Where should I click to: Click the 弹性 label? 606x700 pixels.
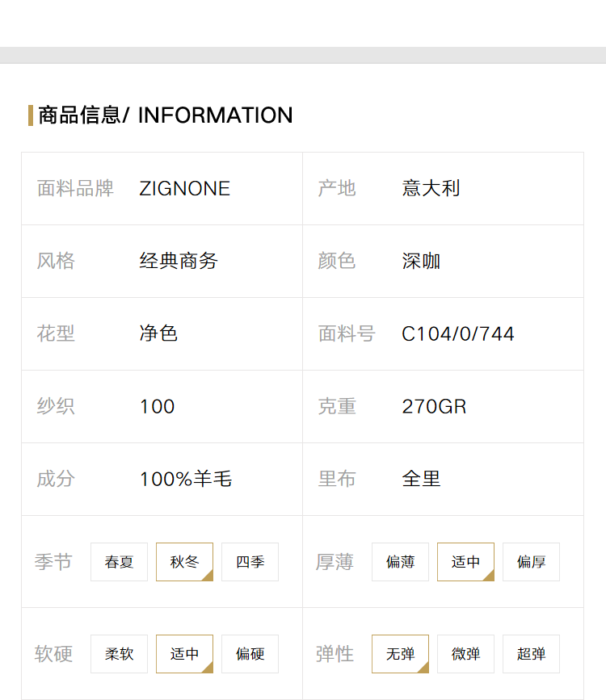[x=335, y=654]
